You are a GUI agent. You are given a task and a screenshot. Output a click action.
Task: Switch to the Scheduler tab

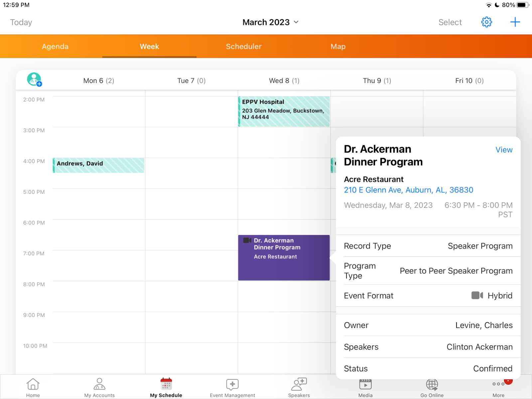244,47
